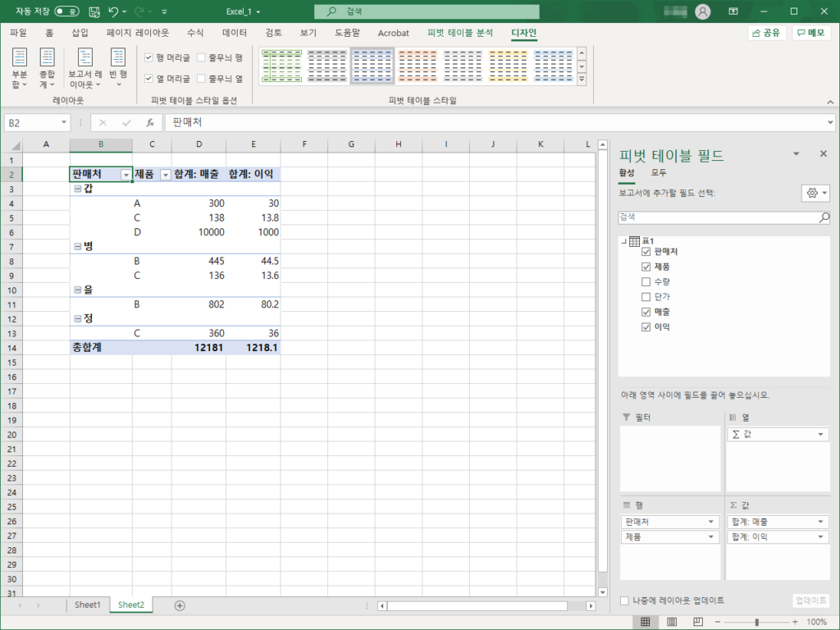Open the 총합계 (Grand Totals) icon
Image resolution: width=840 pixels, height=630 pixels.
(48, 67)
